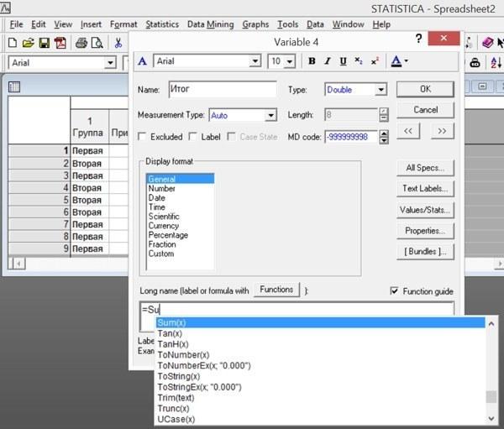Open the View menu
Screen dimensions: 504x429
(63, 24)
